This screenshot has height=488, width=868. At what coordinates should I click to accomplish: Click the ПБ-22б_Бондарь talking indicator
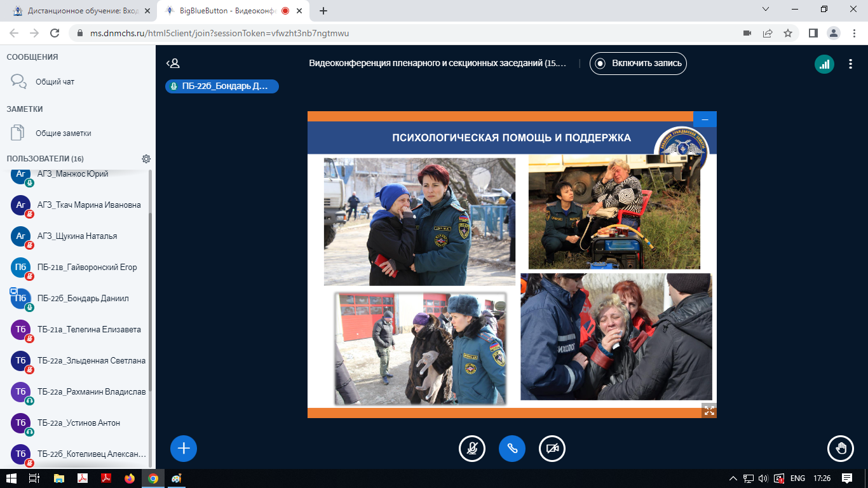coord(222,87)
